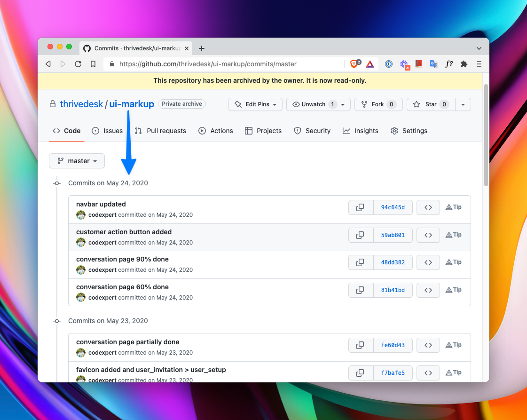Click the browser forward arrow
The width and height of the screenshot is (527, 420).
pos(63,64)
